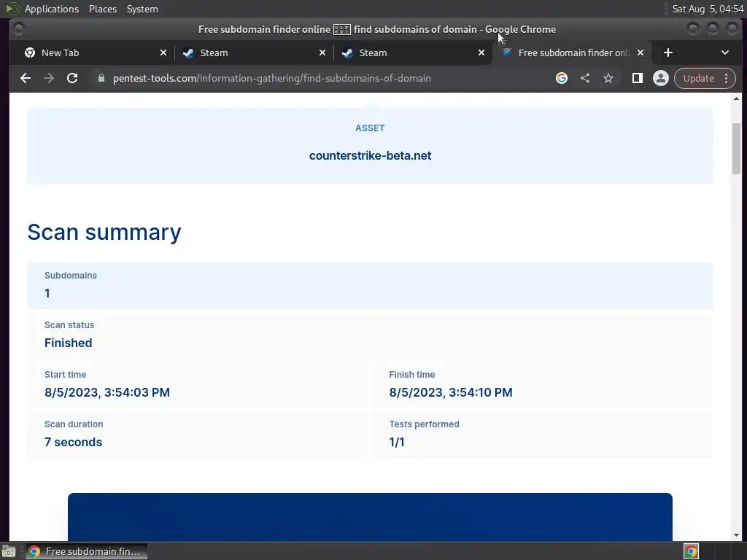Click the start time 8/5/2023, 3:54:03 PM
Image resolution: width=747 pixels, height=560 pixels.
pyautogui.click(x=107, y=392)
